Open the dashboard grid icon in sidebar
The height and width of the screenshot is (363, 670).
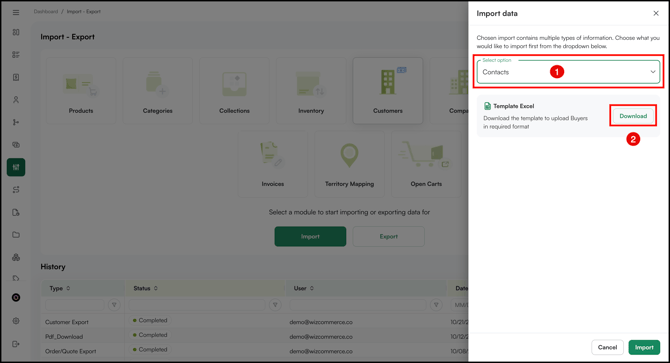(x=16, y=32)
